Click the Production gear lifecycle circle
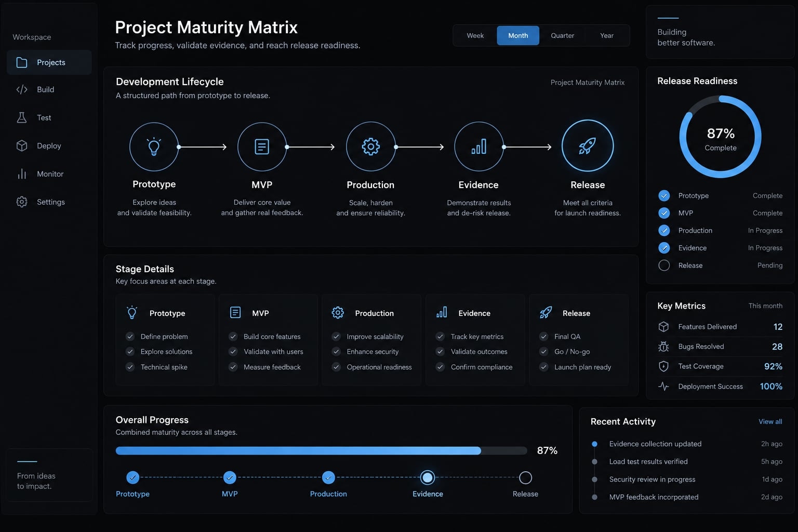798x532 pixels. pos(370,147)
